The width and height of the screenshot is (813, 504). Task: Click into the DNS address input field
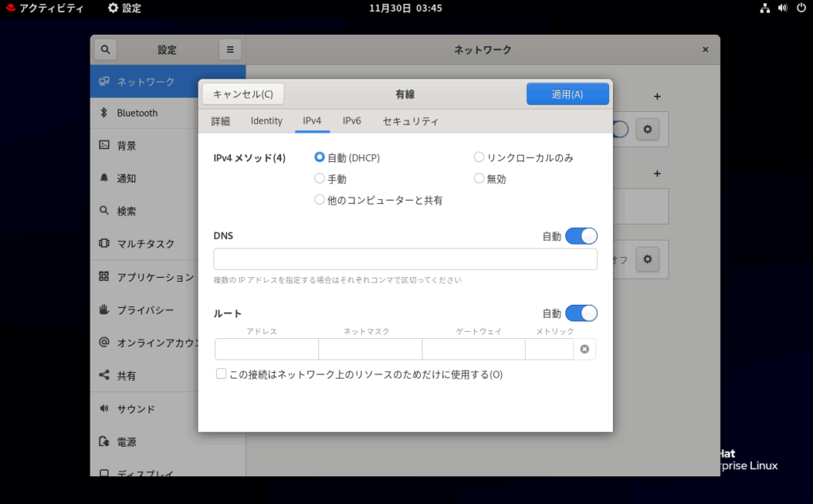(405, 260)
